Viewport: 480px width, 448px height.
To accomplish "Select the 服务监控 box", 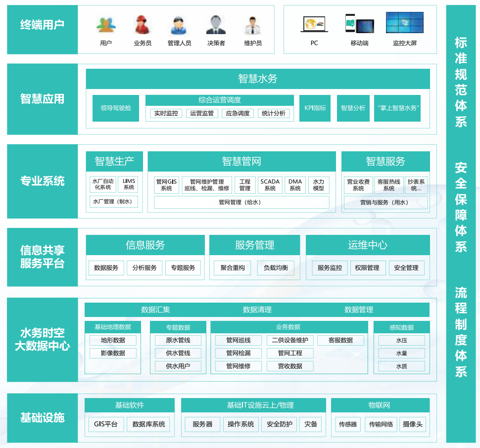I will (x=330, y=268).
